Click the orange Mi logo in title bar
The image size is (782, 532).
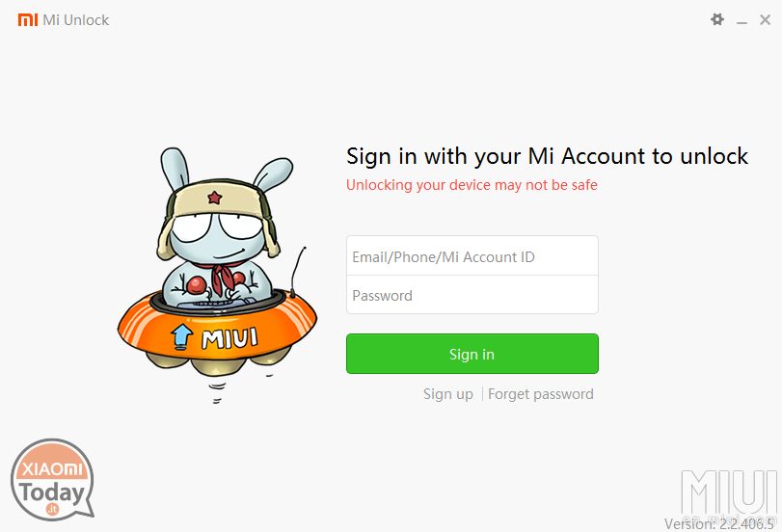(x=28, y=20)
